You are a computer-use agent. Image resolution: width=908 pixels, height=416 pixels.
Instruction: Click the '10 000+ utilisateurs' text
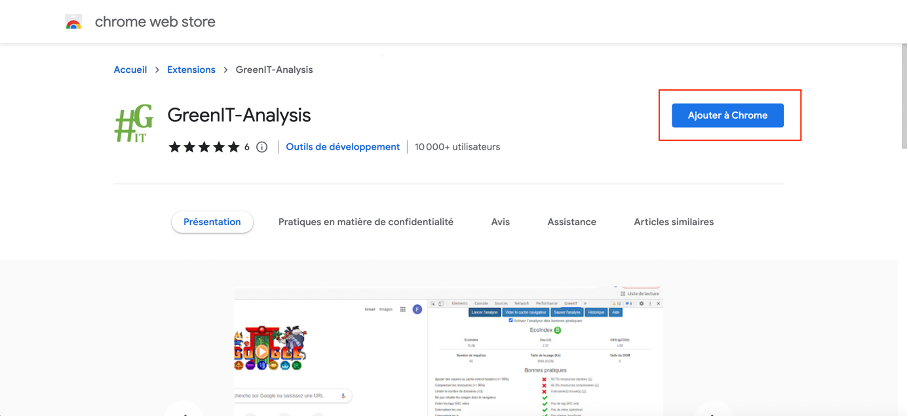tap(457, 147)
